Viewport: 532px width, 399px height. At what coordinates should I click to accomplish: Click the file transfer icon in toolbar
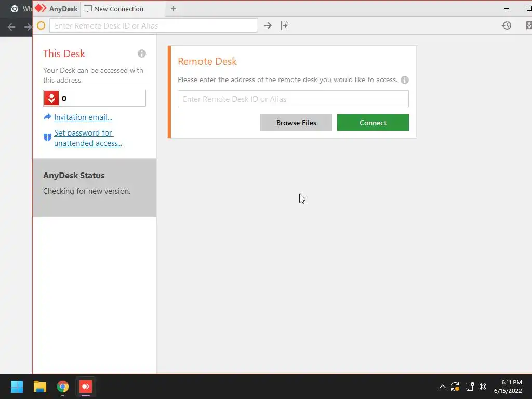285,26
